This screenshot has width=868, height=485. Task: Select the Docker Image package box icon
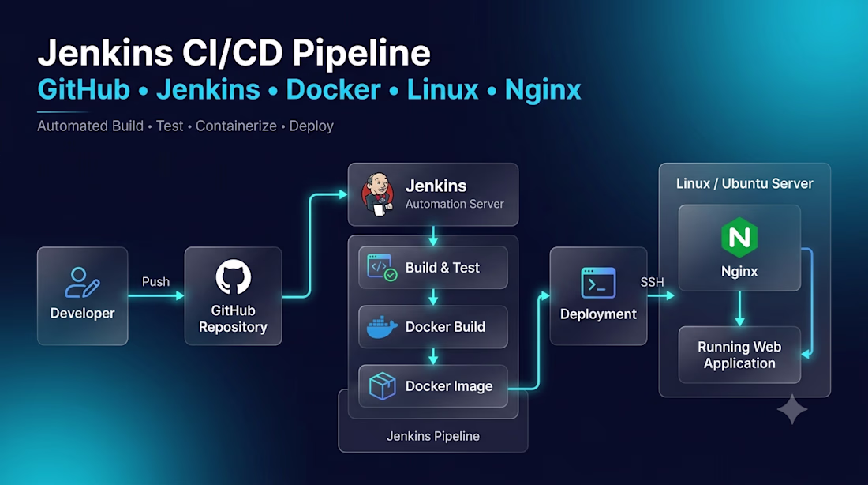(x=382, y=385)
